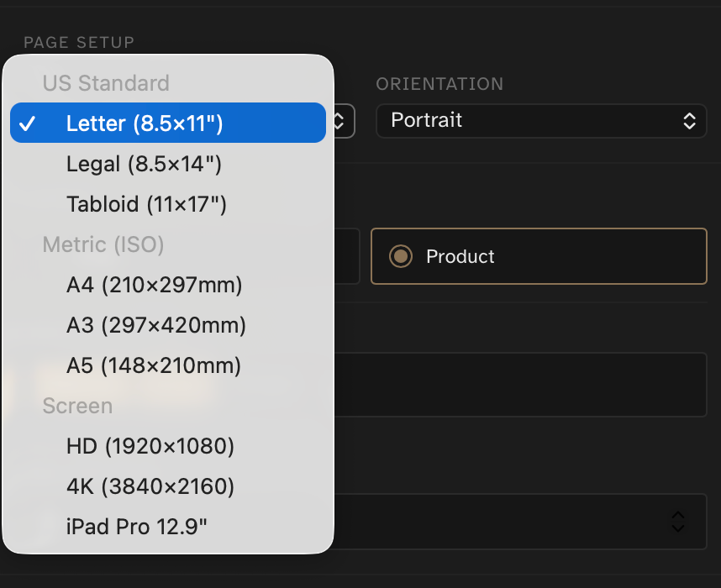Open the Orientation dropdown showing Portrait

point(541,121)
